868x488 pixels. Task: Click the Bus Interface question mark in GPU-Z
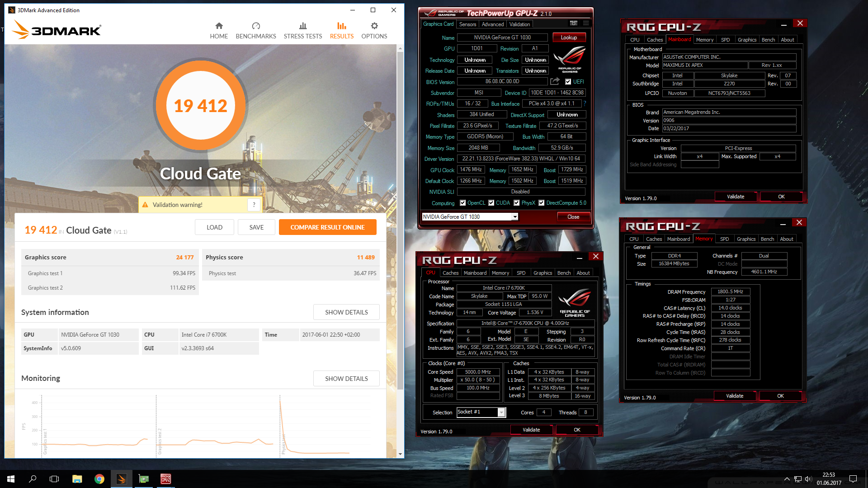click(585, 103)
